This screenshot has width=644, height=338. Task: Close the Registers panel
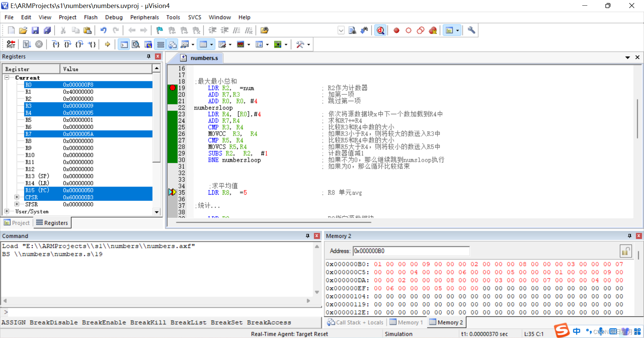158,57
